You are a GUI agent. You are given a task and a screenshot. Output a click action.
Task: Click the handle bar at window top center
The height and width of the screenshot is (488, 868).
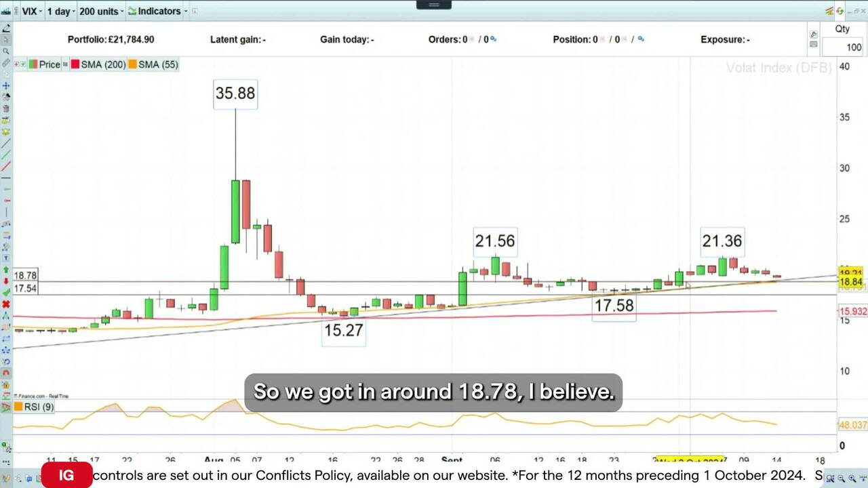click(x=434, y=5)
